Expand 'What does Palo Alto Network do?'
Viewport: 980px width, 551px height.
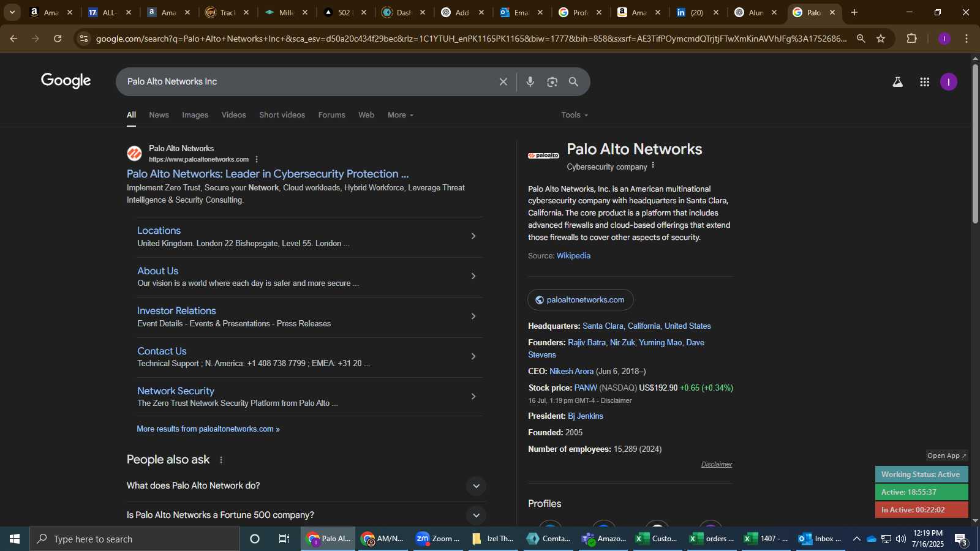point(476,486)
